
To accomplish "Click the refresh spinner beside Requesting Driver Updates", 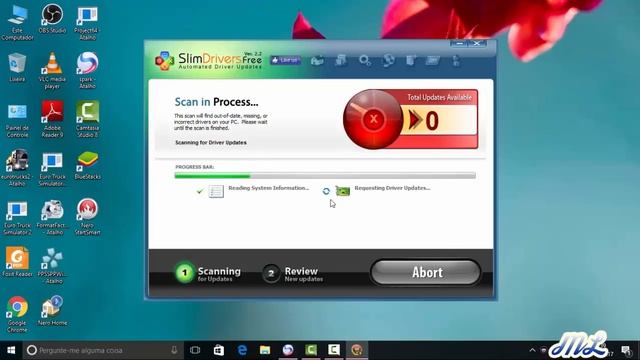I will pyautogui.click(x=326, y=191).
